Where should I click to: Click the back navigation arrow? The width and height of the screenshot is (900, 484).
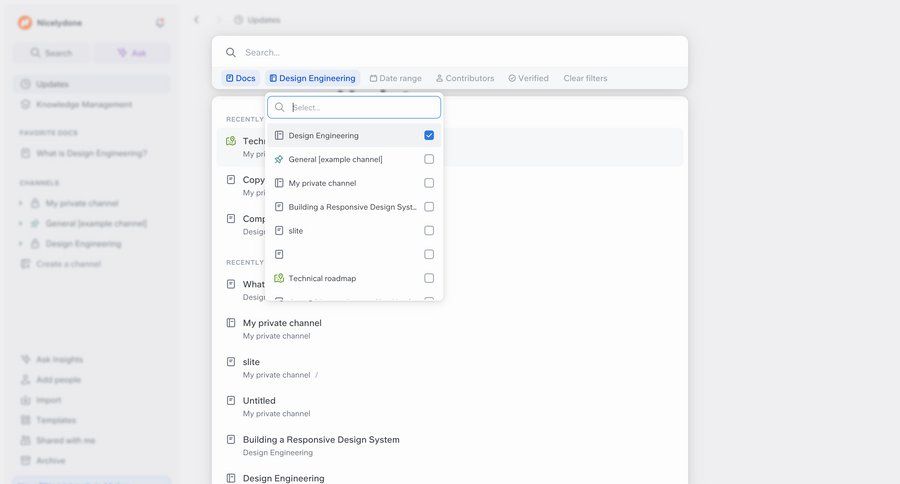[196, 19]
